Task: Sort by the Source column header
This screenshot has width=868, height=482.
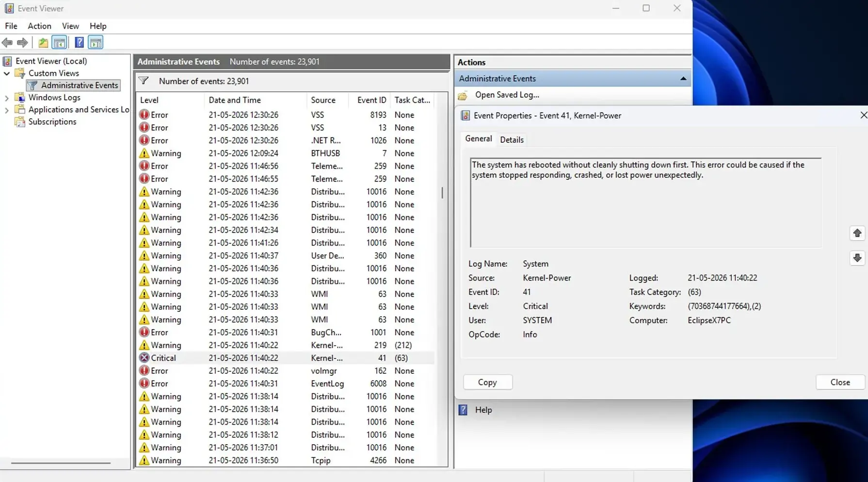Action: pyautogui.click(x=327, y=100)
